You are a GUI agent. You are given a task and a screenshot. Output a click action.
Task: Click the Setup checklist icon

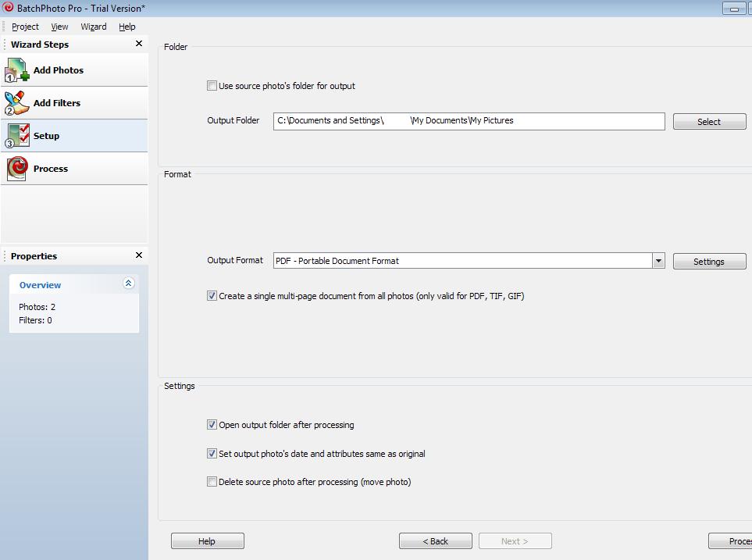17,136
